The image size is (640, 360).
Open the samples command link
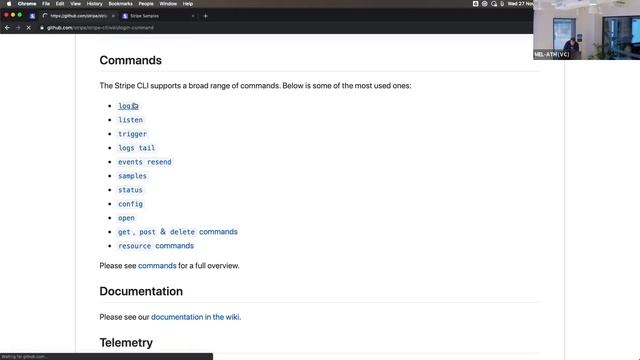click(x=132, y=176)
